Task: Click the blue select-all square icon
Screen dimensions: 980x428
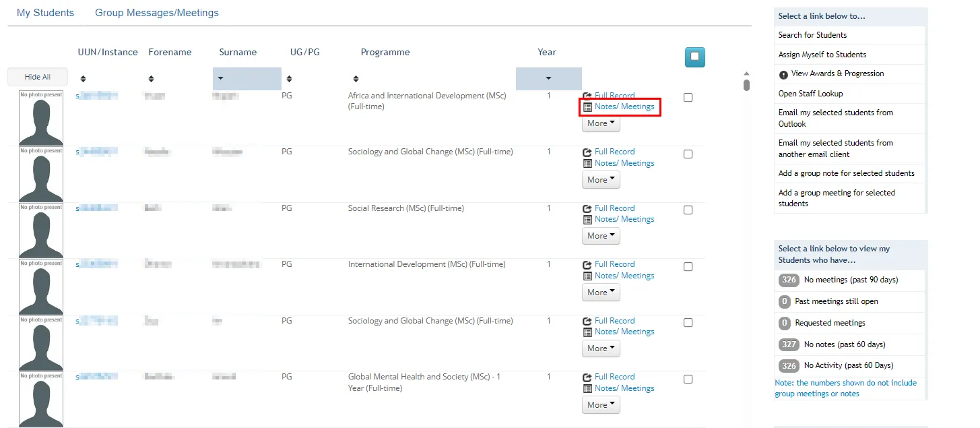Action: (x=694, y=57)
